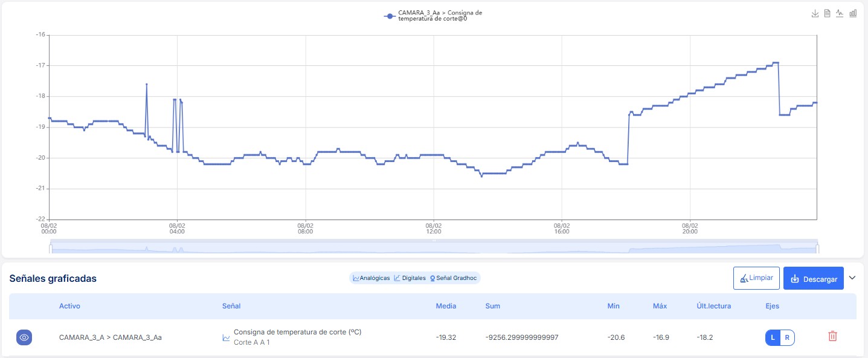The height and width of the screenshot is (358, 868).
Task: Click the Señal Gradhoc legend chip
Action: pos(453,278)
